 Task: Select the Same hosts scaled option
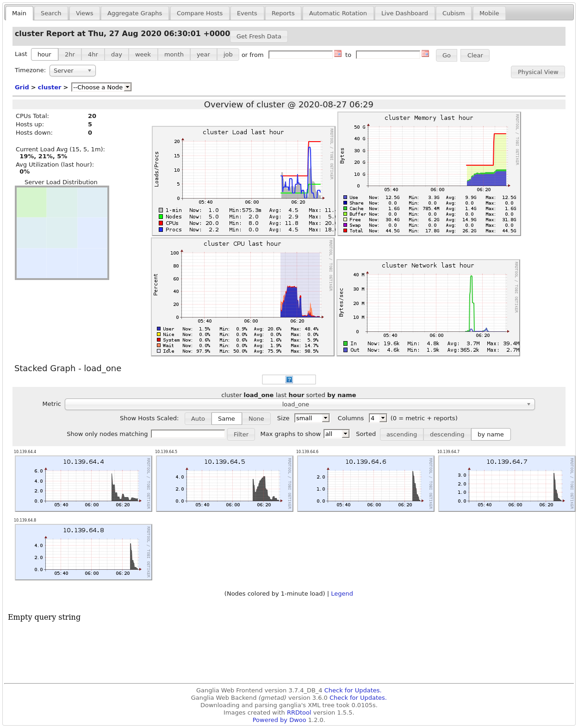tap(226, 418)
